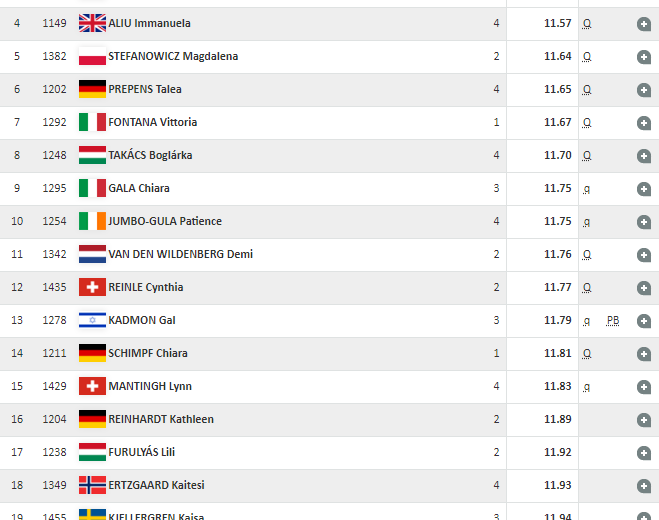The height and width of the screenshot is (520, 659).
Task: Expand REINHARDT Kathleen's row details
Action: 643,419
